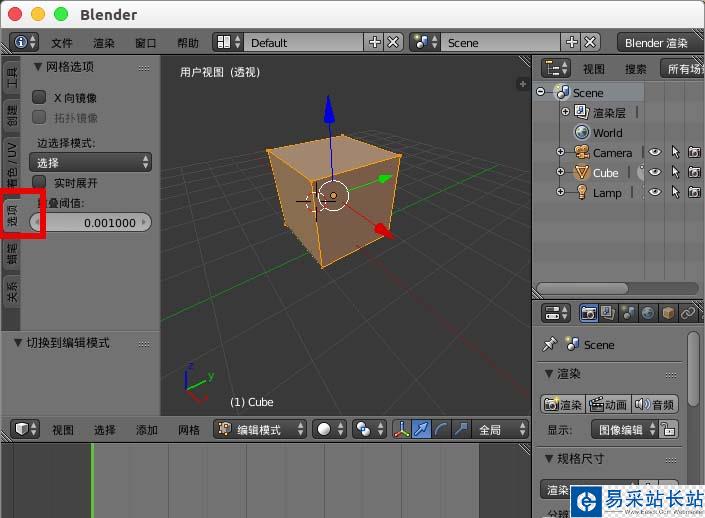This screenshot has height=518, width=705.
Task: Open the 文件 menu
Action: [62, 43]
